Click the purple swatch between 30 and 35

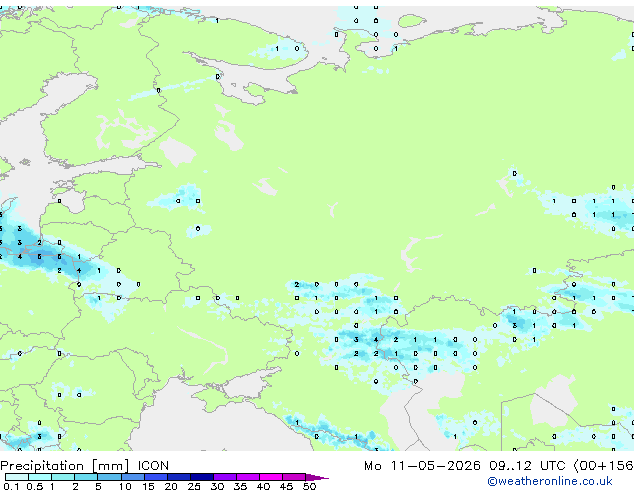225,477
